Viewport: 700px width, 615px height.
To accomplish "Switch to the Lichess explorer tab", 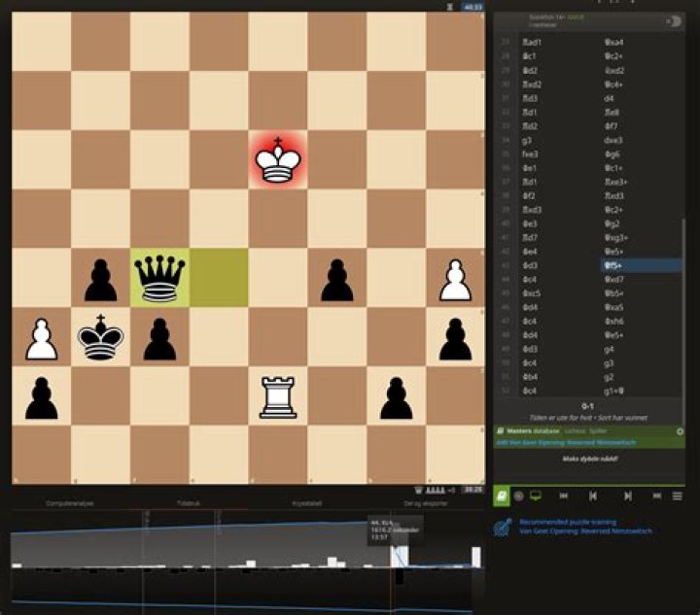I will (575, 430).
